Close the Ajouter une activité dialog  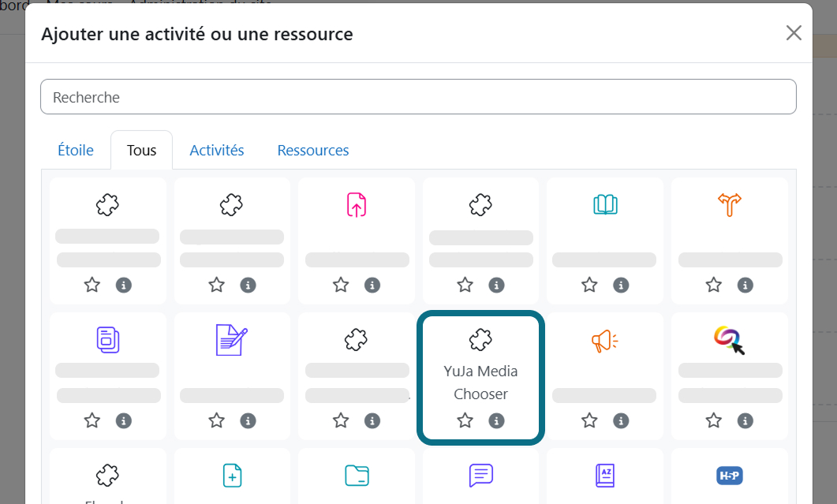pos(794,33)
